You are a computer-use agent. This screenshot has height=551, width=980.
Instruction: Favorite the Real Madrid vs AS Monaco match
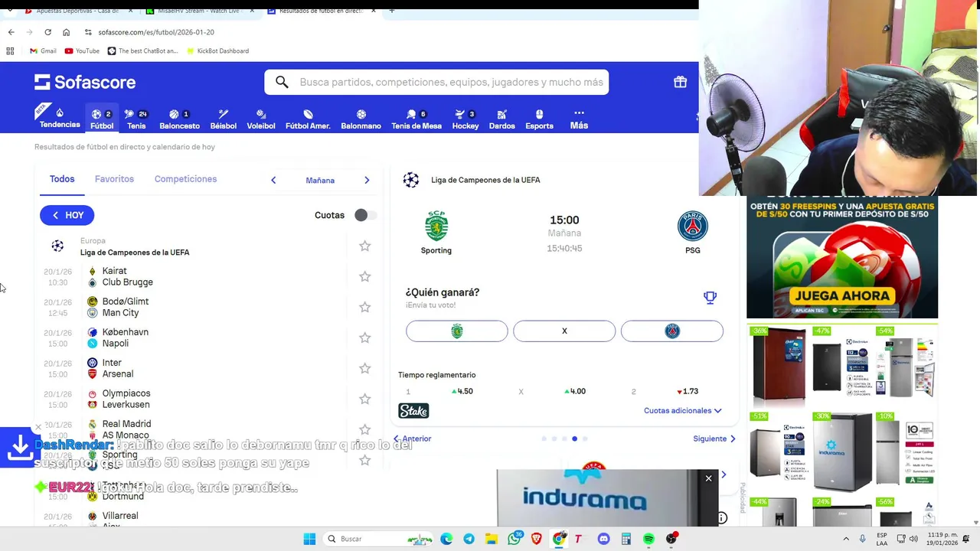pyautogui.click(x=364, y=429)
